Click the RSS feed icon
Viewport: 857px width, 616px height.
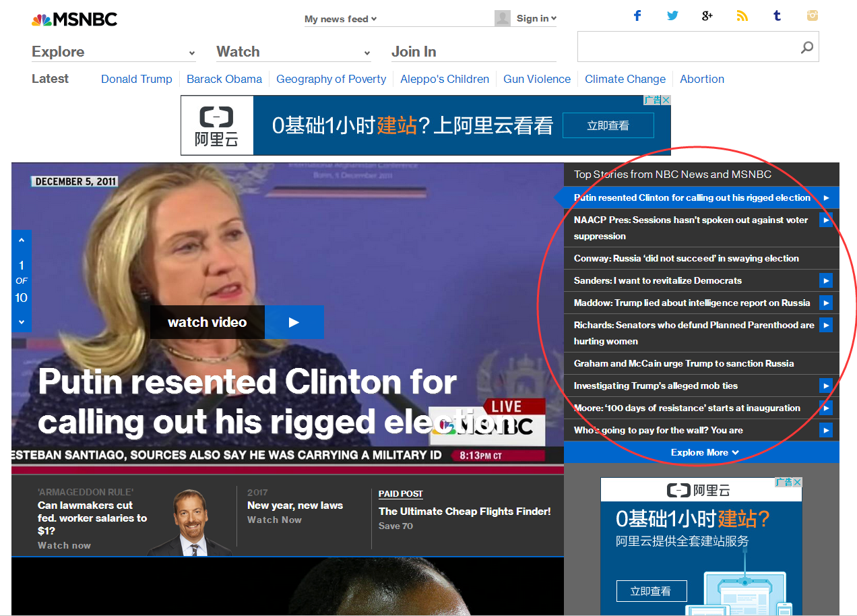click(742, 16)
